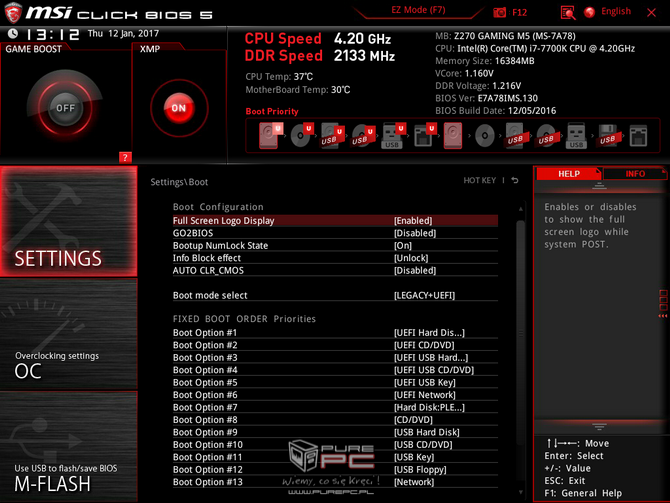Toggle Full Screen Logo Display Enabled value
Viewport: 670px width, 503px height.
point(413,221)
